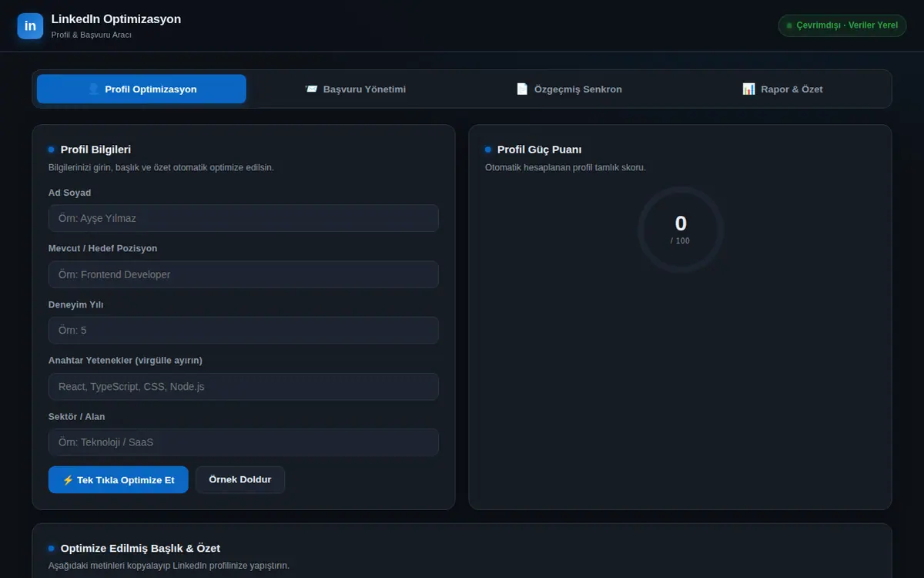Click the "Aşağıdaki metinleri kopyalayıp…" description text
This screenshot has width=924, height=578.
tap(169, 566)
